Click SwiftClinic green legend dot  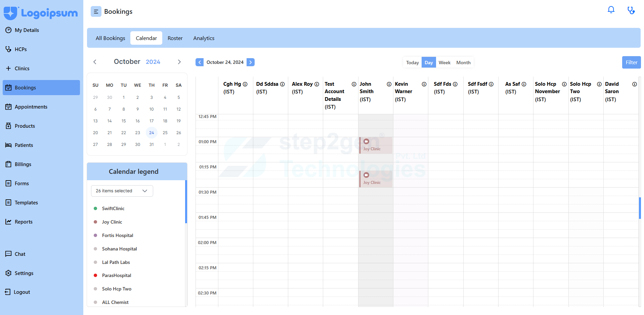point(95,208)
